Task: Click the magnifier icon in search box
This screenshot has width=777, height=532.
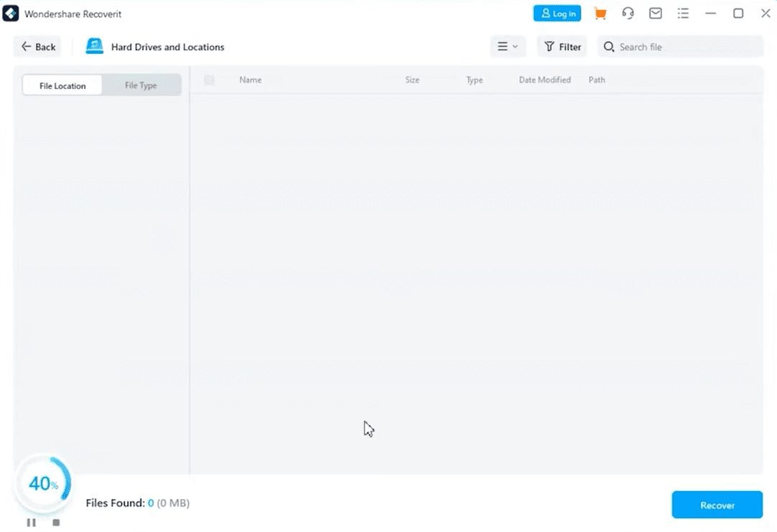Action: [609, 47]
